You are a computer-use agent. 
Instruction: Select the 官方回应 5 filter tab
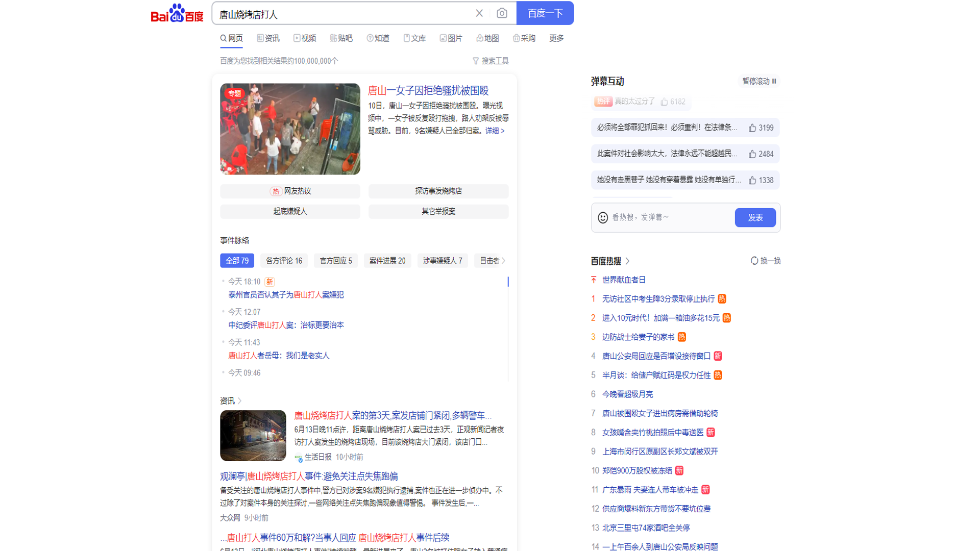[335, 260]
